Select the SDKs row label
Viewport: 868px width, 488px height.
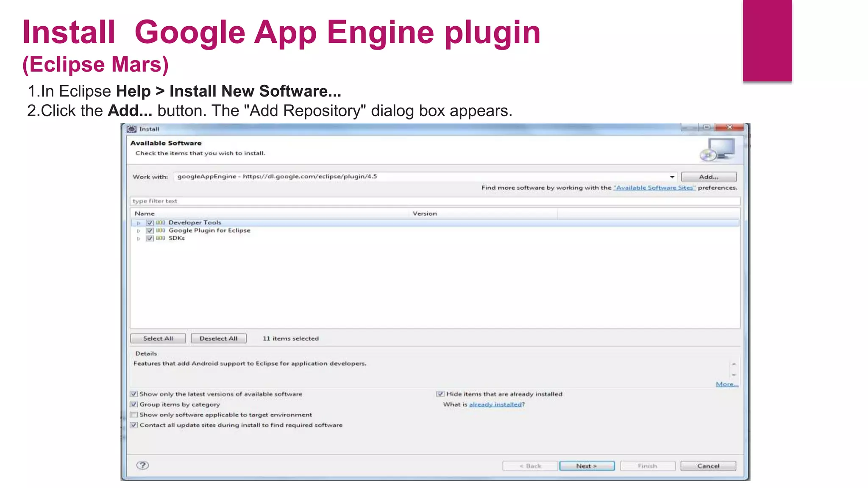click(x=177, y=238)
